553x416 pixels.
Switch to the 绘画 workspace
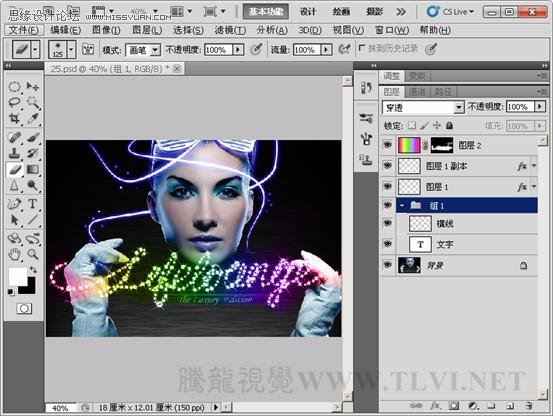click(x=341, y=12)
